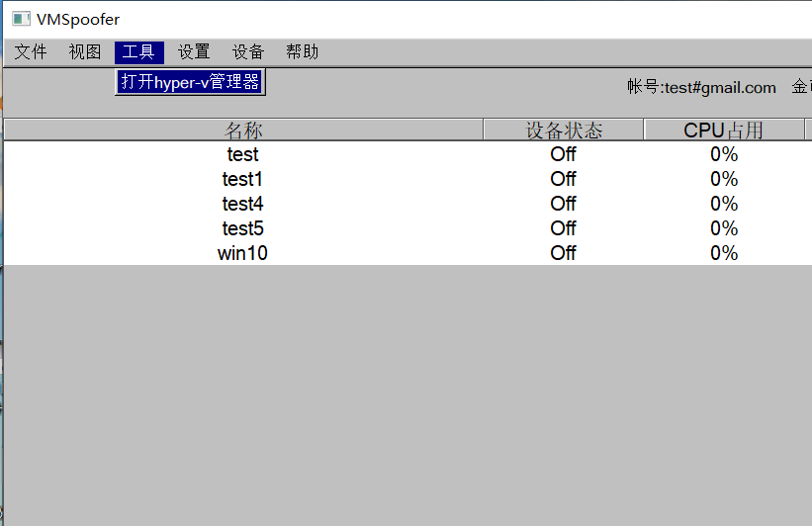Click the 0% CPU cell for test
Image resolution: width=812 pixels, height=526 pixels.
724,154
